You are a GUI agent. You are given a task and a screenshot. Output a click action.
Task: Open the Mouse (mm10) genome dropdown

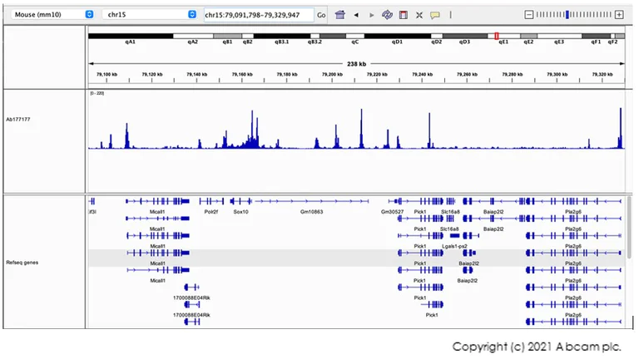(53, 15)
